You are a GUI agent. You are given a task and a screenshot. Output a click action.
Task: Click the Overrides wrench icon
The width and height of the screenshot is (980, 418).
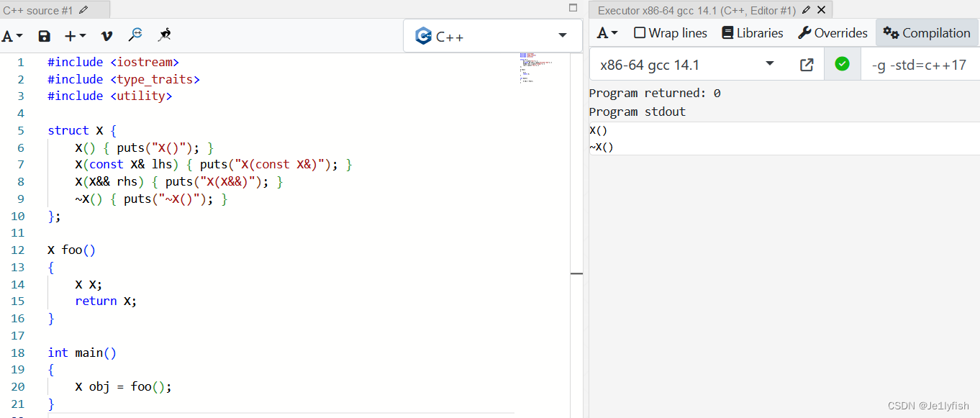click(x=804, y=32)
